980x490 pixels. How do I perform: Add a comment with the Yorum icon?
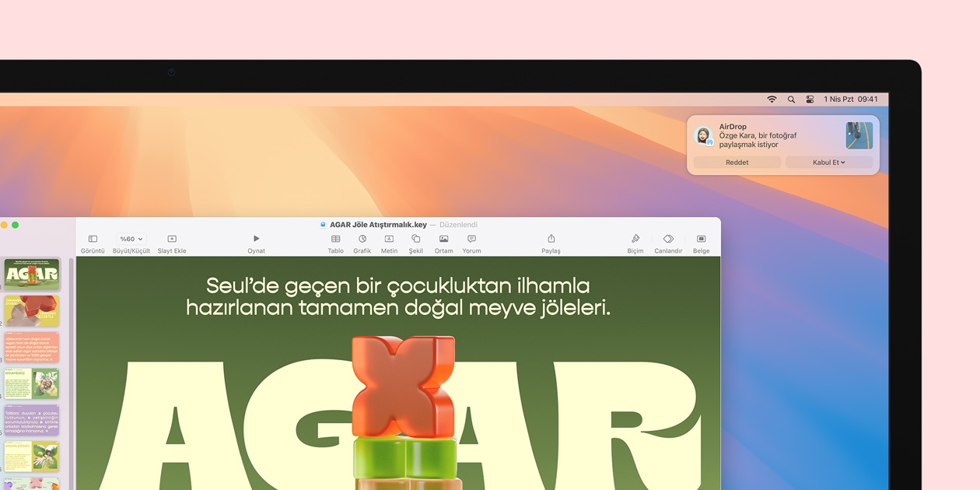point(471,241)
